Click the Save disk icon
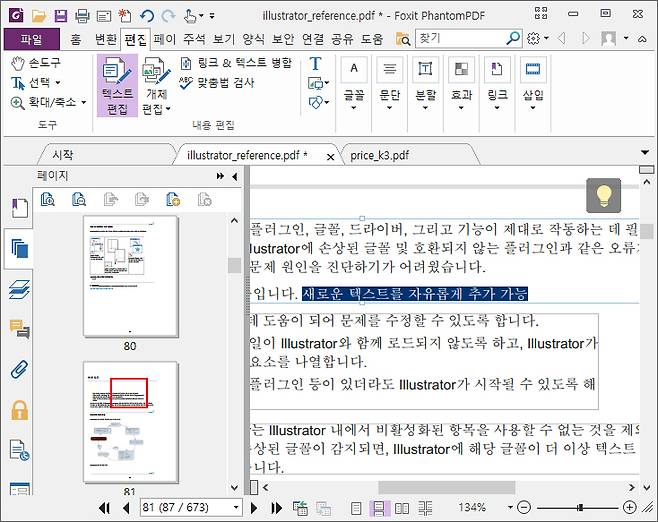The image size is (658, 522). [x=61, y=16]
